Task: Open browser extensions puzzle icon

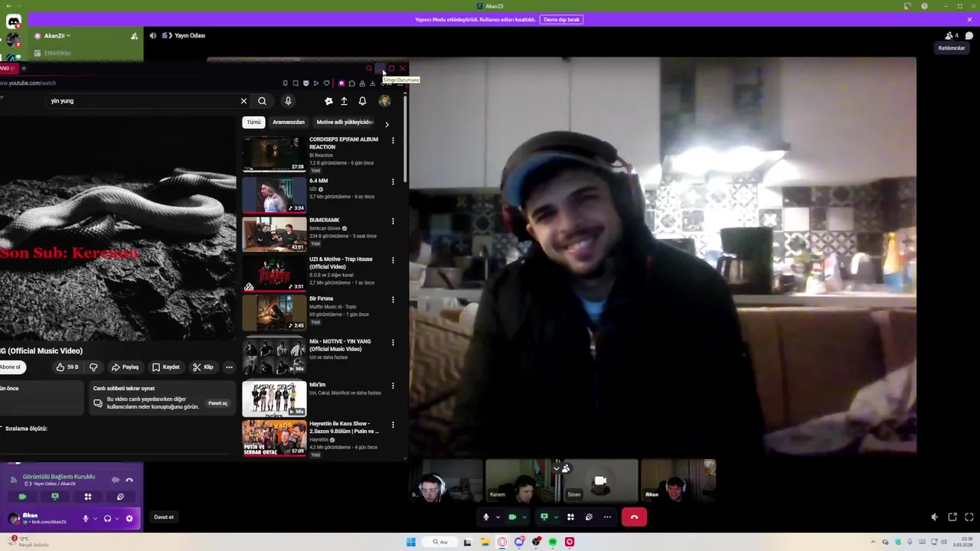Action: [x=351, y=83]
